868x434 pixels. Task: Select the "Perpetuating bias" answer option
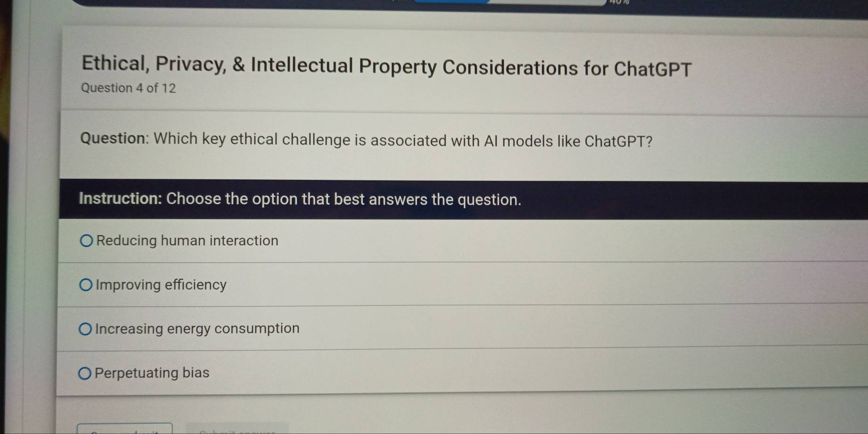[x=151, y=373]
